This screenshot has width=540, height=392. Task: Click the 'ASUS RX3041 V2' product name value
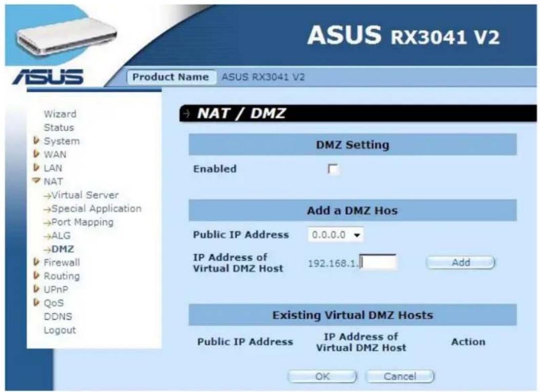263,77
